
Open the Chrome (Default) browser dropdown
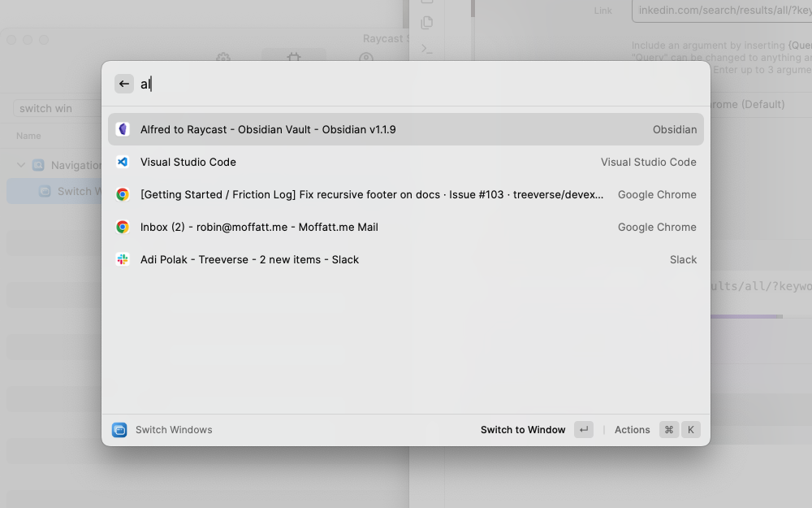click(x=747, y=104)
